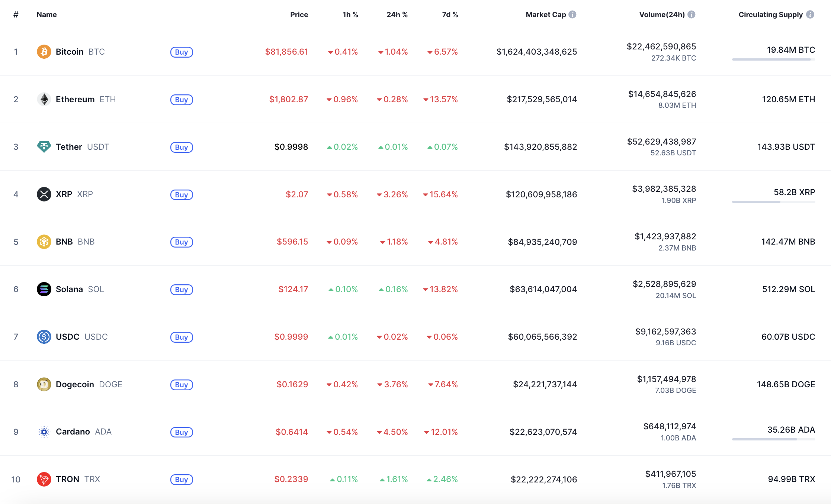Sort by the 24h % column header
Image resolution: width=831 pixels, height=504 pixels.
pos(397,14)
